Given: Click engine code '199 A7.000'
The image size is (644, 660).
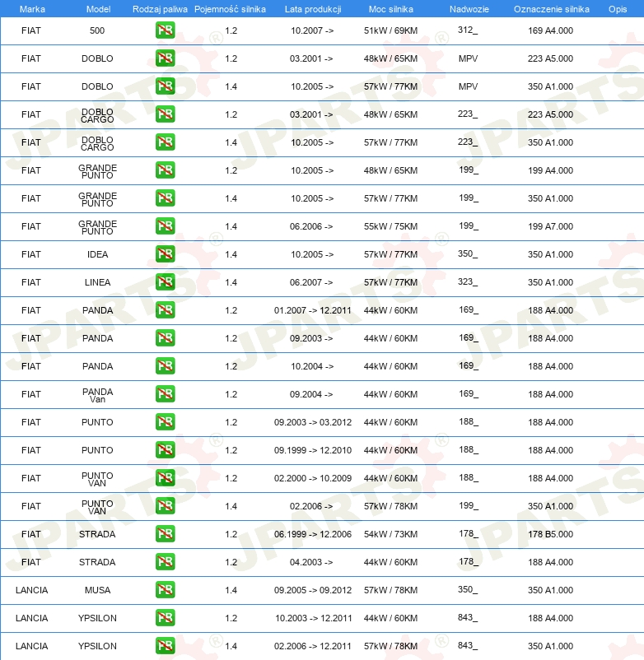Looking at the screenshot, I should pos(550,226).
